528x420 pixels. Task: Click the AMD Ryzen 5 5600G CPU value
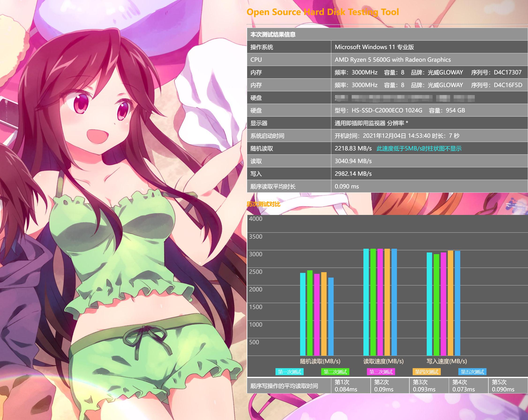(392, 60)
